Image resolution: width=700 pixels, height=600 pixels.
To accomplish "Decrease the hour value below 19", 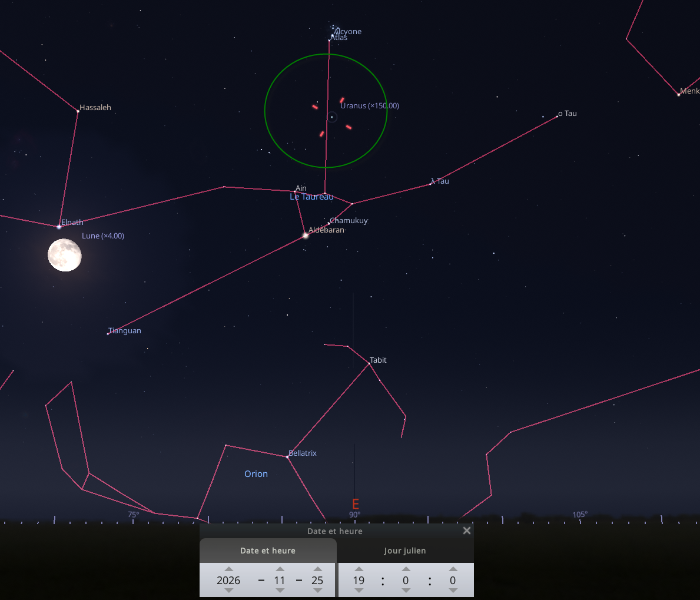I will (359, 591).
